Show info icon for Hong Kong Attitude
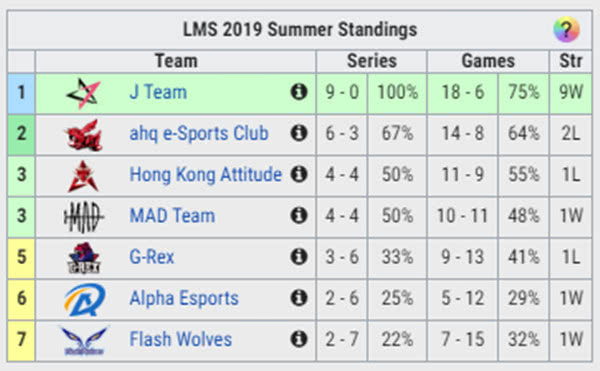 (x=299, y=174)
